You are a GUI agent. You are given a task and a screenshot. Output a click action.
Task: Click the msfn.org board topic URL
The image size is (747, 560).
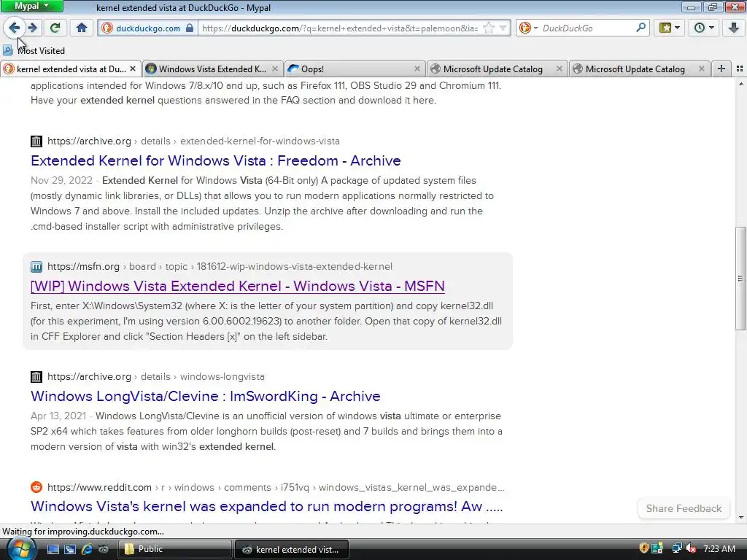point(220,266)
